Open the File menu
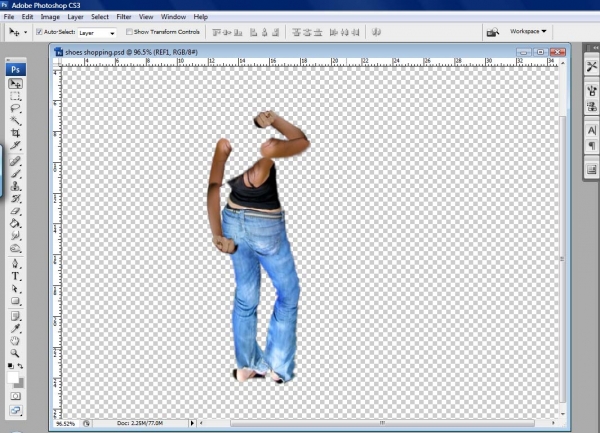600x433 pixels. pyautogui.click(x=9, y=17)
